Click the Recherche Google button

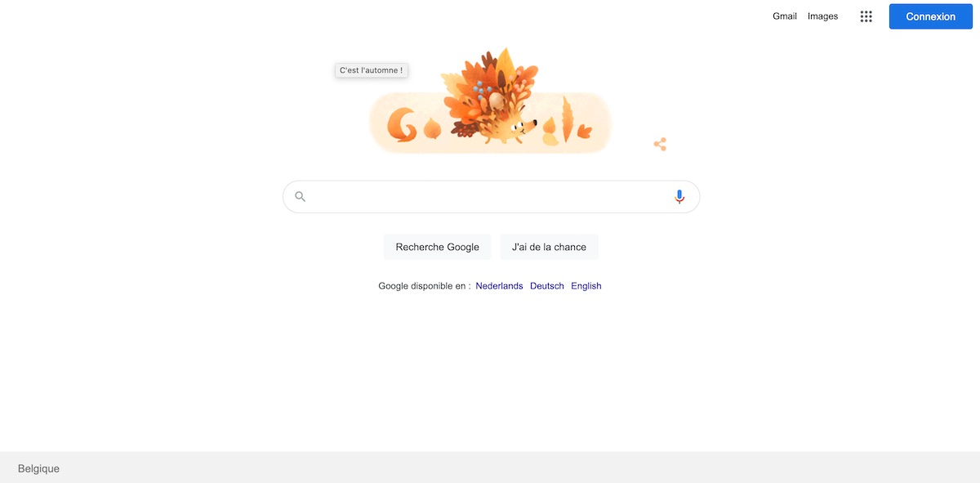pos(438,247)
